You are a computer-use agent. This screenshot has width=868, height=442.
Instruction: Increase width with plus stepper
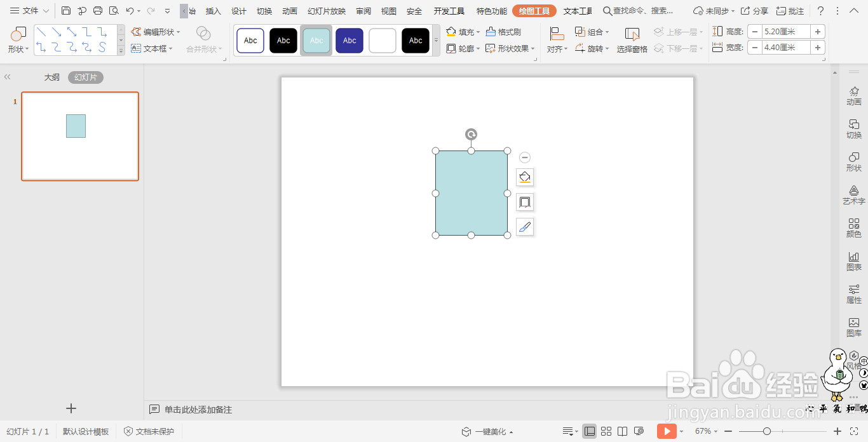[818, 47]
